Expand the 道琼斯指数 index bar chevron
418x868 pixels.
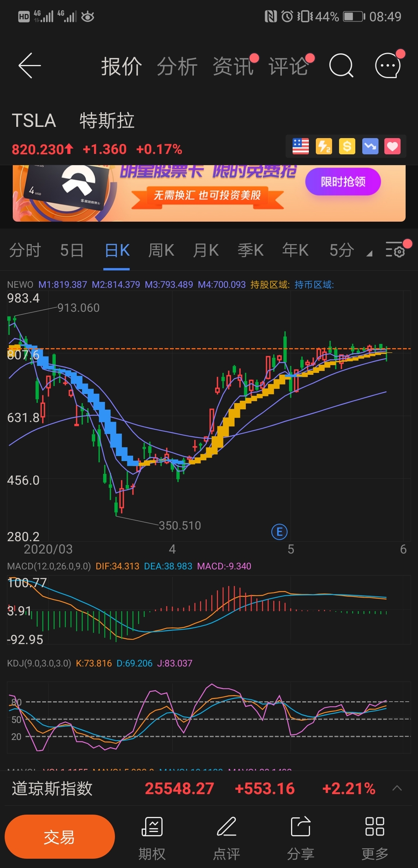397,788
